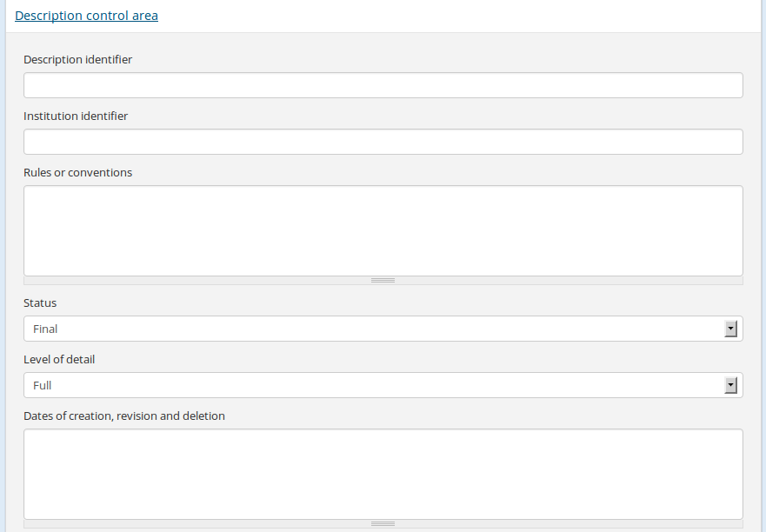Click the Level of detail label
Image resolution: width=766 pixels, height=532 pixels.
click(59, 359)
